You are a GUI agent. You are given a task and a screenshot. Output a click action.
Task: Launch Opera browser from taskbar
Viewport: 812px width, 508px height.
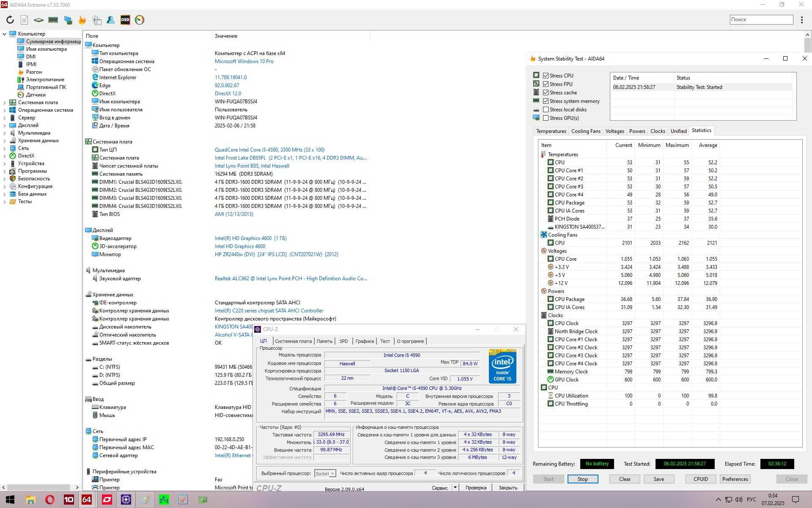coord(49,500)
